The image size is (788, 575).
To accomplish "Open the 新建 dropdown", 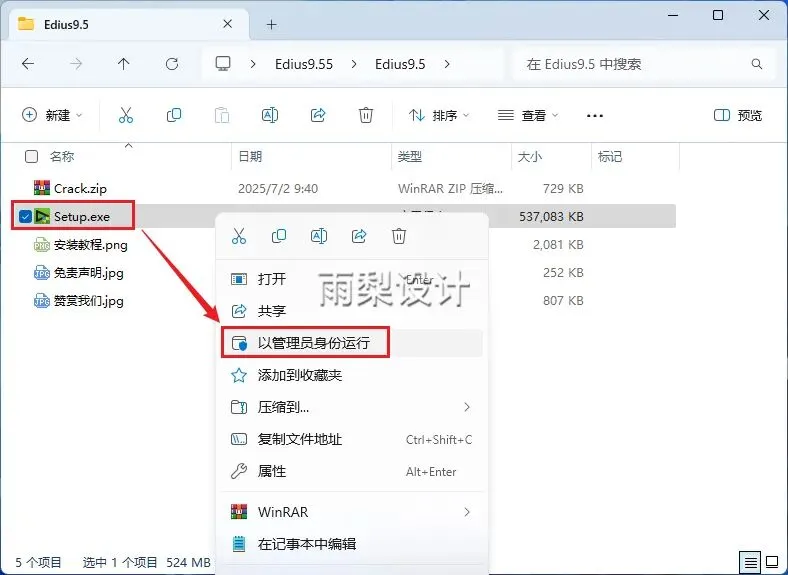I will (52, 115).
